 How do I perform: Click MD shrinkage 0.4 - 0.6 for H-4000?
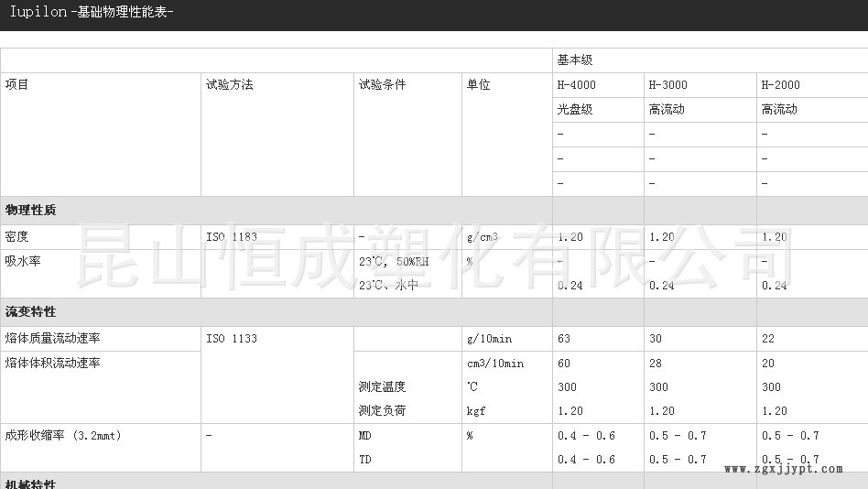pyautogui.click(x=586, y=436)
